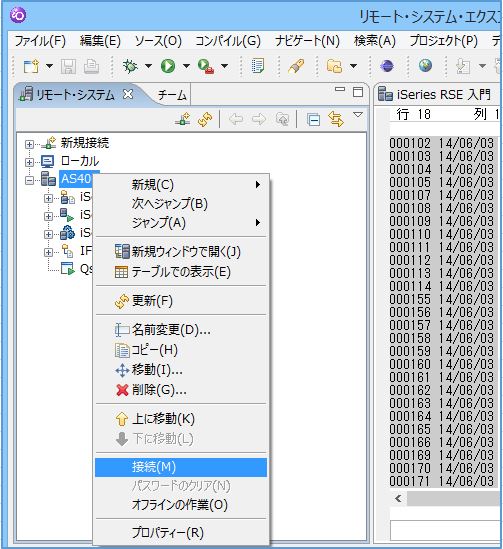Click the editor scrollbar left arrow

point(398,498)
